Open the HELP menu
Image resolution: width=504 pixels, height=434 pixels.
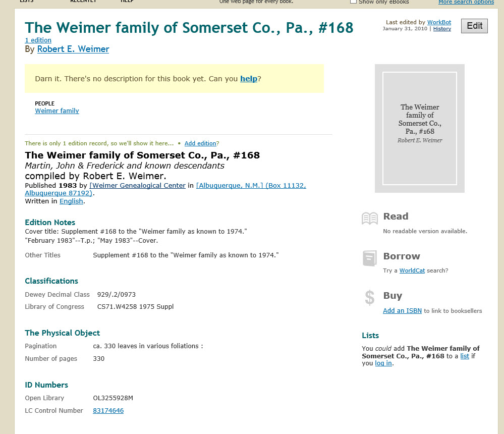(x=127, y=2)
